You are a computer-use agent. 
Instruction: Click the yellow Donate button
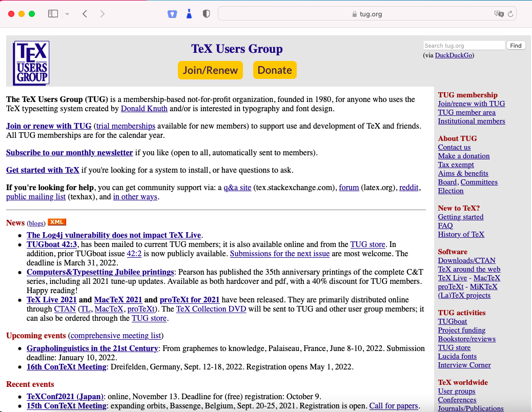pyautogui.click(x=275, y=70)
